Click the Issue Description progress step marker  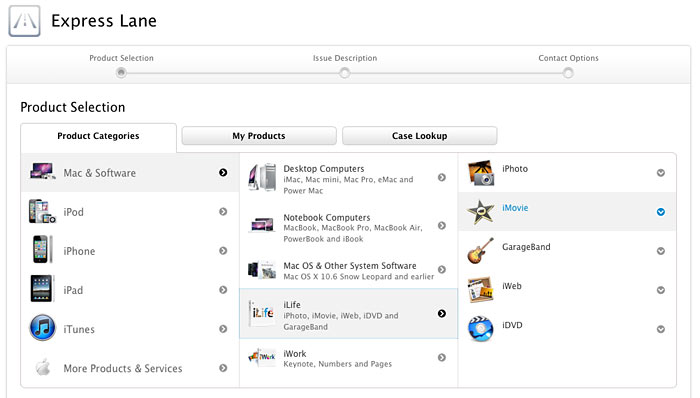[x=345, y=73]
